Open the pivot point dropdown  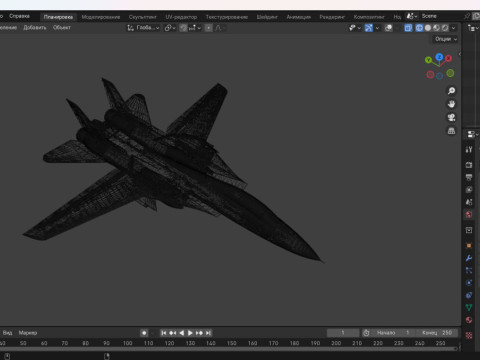(170, 28)
